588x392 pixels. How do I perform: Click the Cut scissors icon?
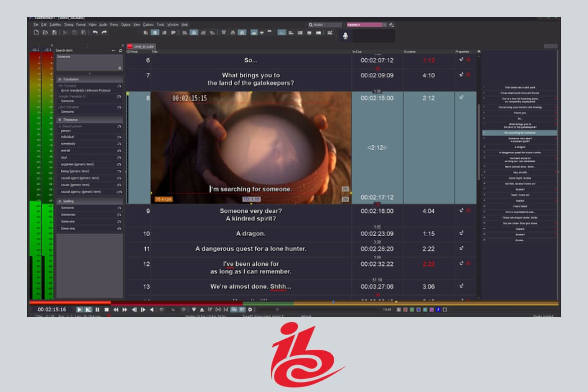65,33
